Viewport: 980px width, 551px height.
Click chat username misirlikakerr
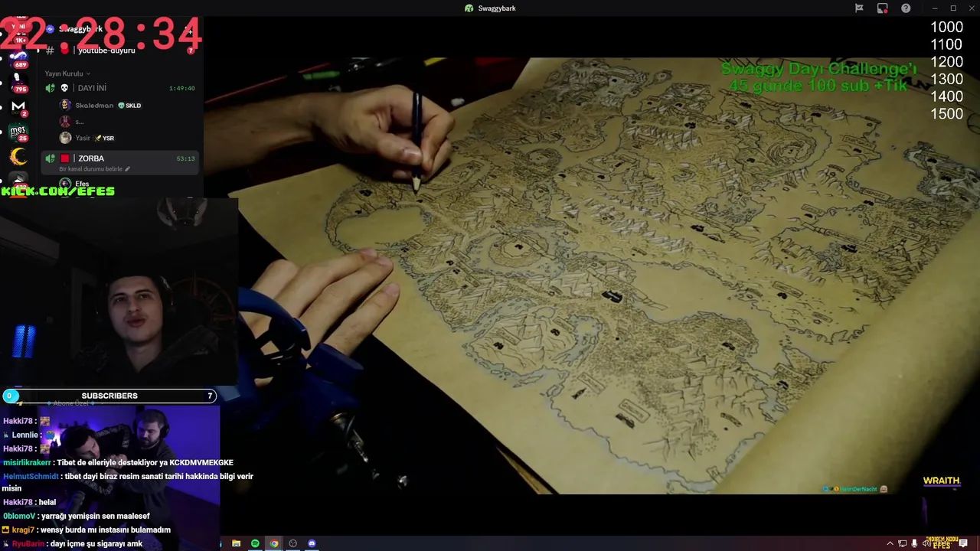[27, 463]
